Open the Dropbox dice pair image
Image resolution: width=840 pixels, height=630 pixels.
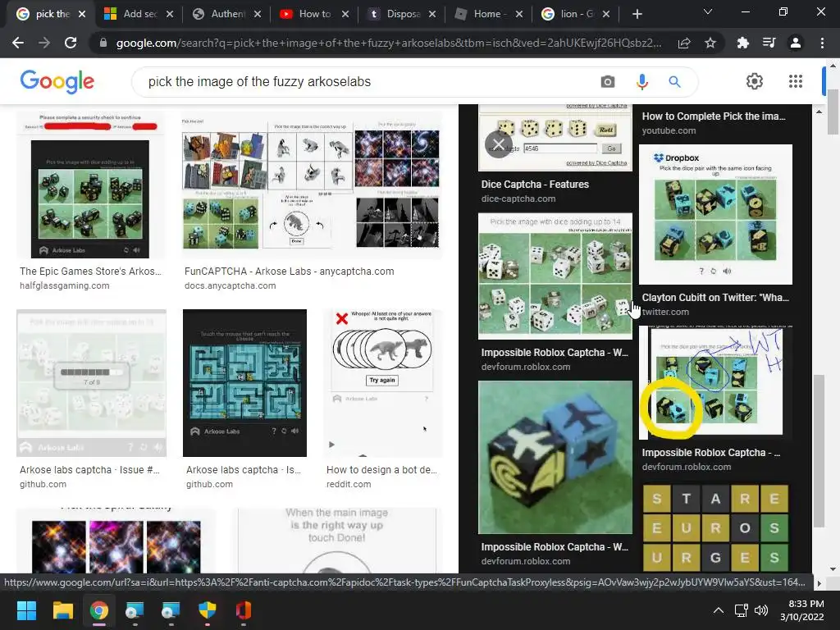point(715,214)
